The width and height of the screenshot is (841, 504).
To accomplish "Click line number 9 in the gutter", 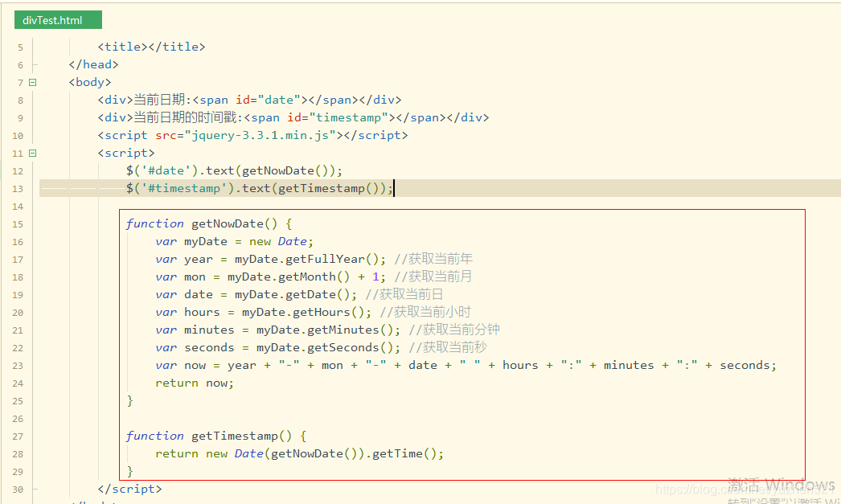I will point(20,118).
